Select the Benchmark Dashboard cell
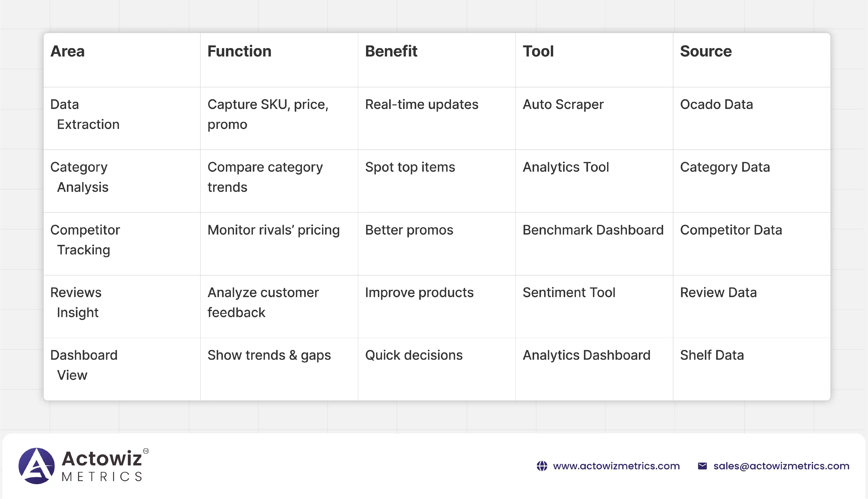Viewport: 868px width, 499px height. (x=593, y=230)
